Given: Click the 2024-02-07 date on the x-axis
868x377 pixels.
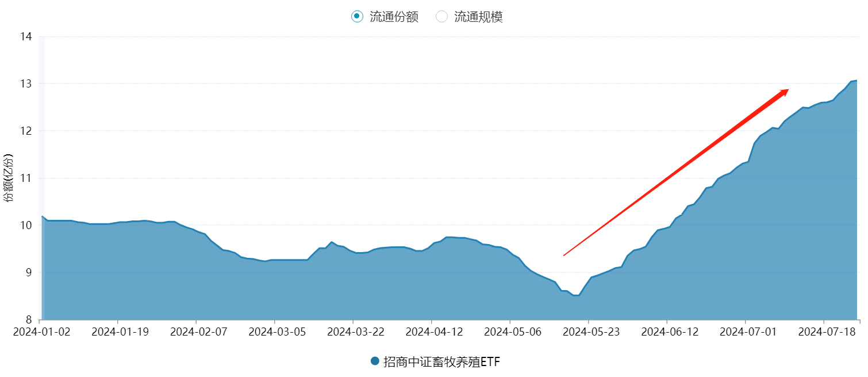Looking at the screenshot, I should [x=196, y=332].
